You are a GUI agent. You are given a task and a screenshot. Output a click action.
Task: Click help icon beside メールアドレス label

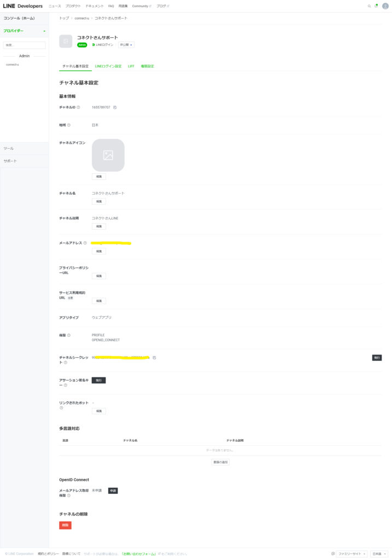[85, 243]
